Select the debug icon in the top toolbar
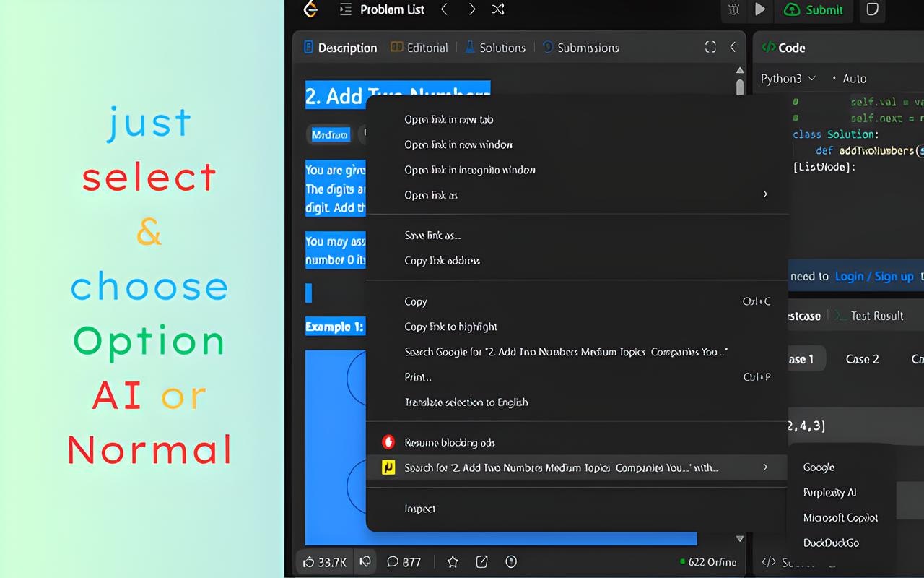This screenshot has width=924, height=578. pos(733,10)
